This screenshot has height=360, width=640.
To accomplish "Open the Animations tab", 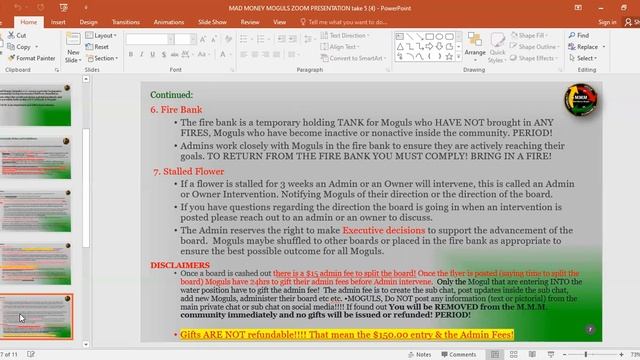I will tap(169, 22).
